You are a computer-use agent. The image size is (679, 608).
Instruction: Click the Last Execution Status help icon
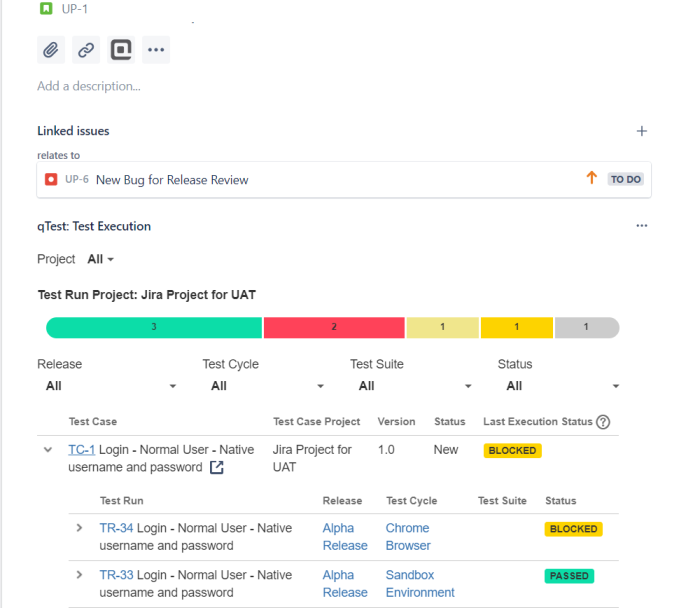[603, 422]
